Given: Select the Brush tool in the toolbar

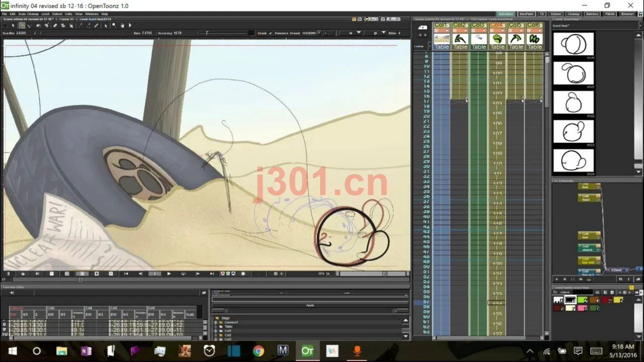Looking at the screenshot, I should (22, 25).
